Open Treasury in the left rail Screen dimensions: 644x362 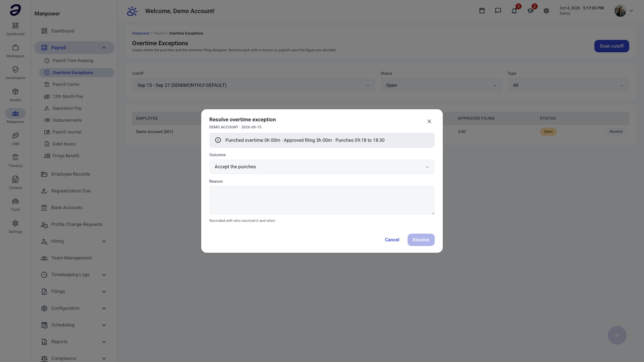coord(15,161)
